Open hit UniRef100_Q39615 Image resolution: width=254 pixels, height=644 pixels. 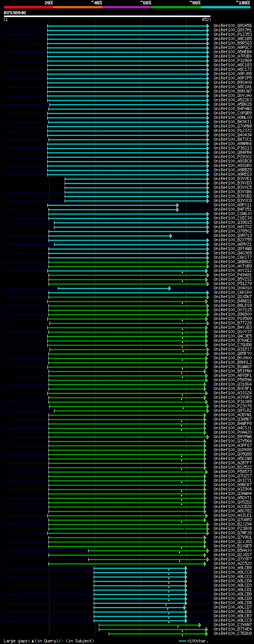[233, 222]
